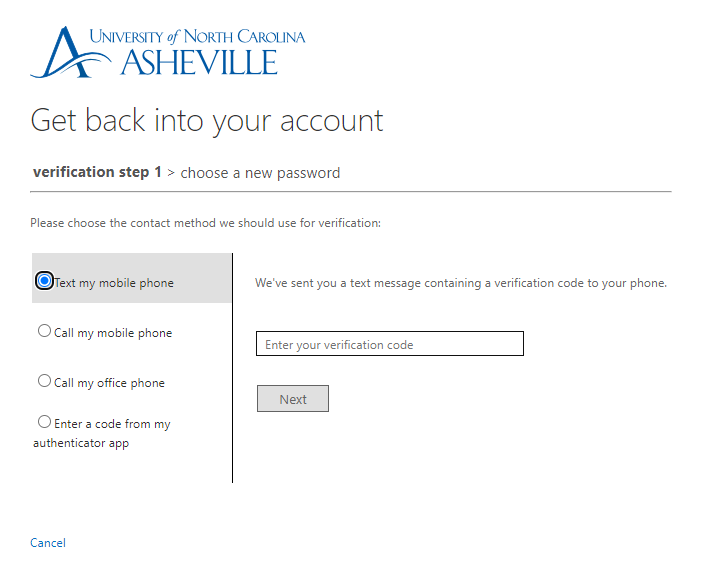This screenshot has height=585, width=713.
Task: Click the 'Text my mobile phone' label text
Action: pyautogui.click(x=114, y=283)
